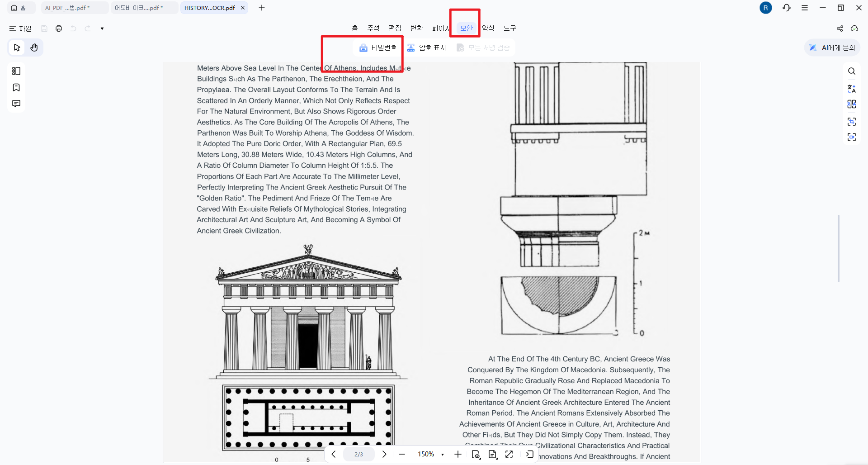Click the 비밀번호 password button
Screen dimensions: 868x465
[378, 47]
